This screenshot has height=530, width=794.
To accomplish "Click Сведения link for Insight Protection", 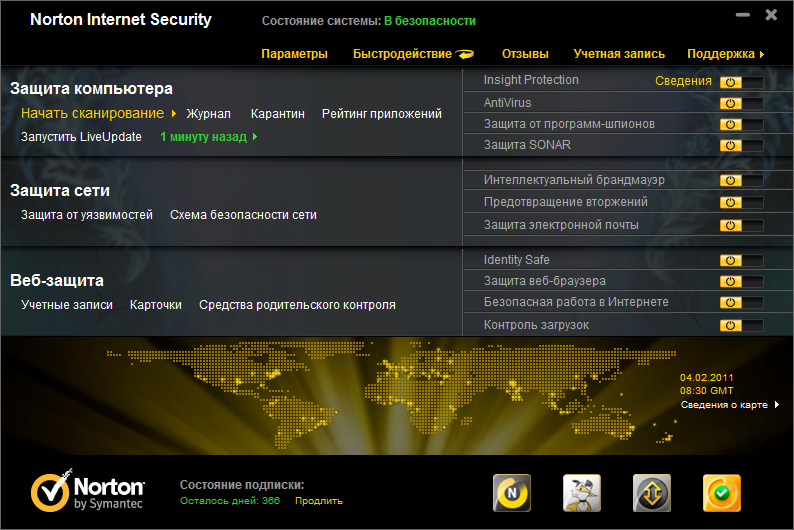I will tap(683, 81).
